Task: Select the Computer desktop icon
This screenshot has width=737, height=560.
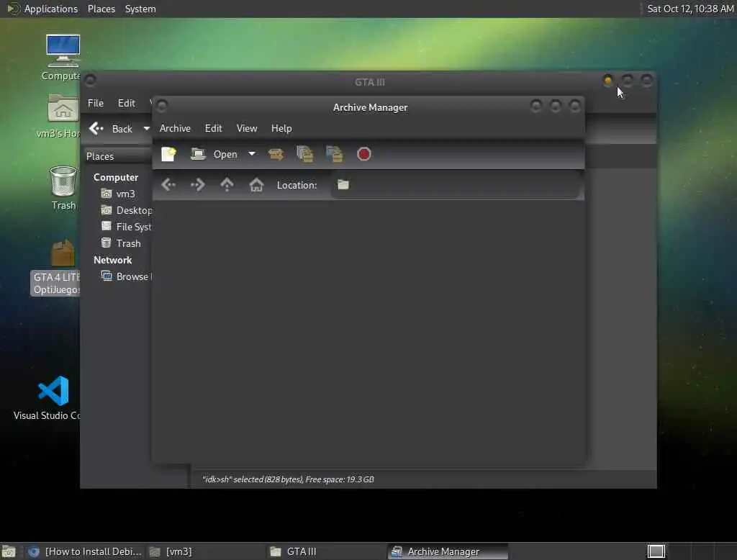Action: click(63, 57)
